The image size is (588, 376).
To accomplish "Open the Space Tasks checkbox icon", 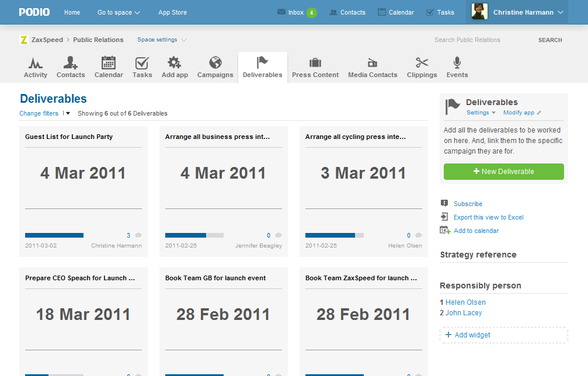I will (142, 63).
